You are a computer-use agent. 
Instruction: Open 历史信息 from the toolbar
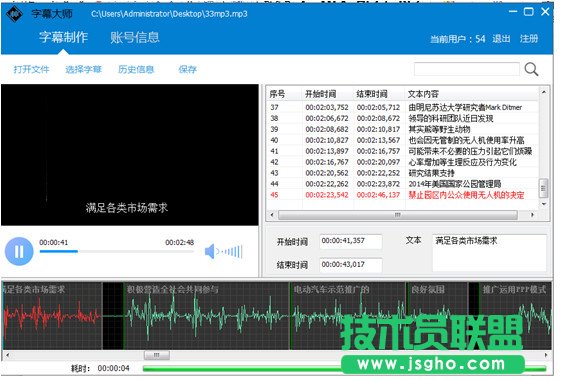[x=136, y=69]
